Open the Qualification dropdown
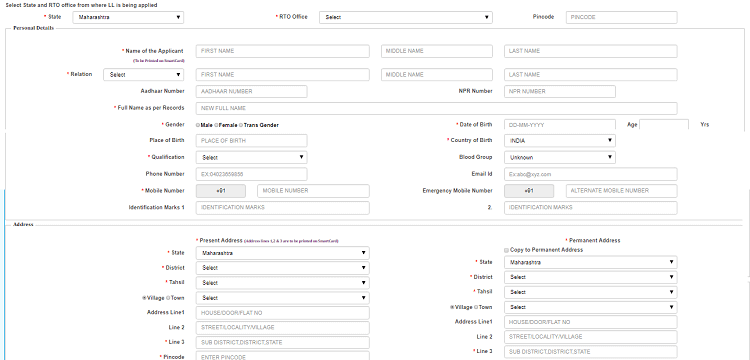750x360 pixels. [x=252, y=157]
